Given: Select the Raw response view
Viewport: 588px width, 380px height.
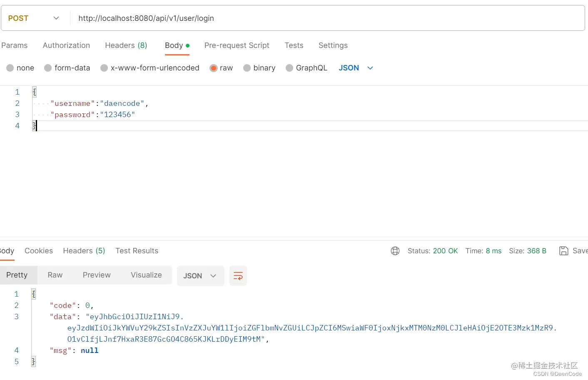Looking at the screenshot, I should [55, 275].
